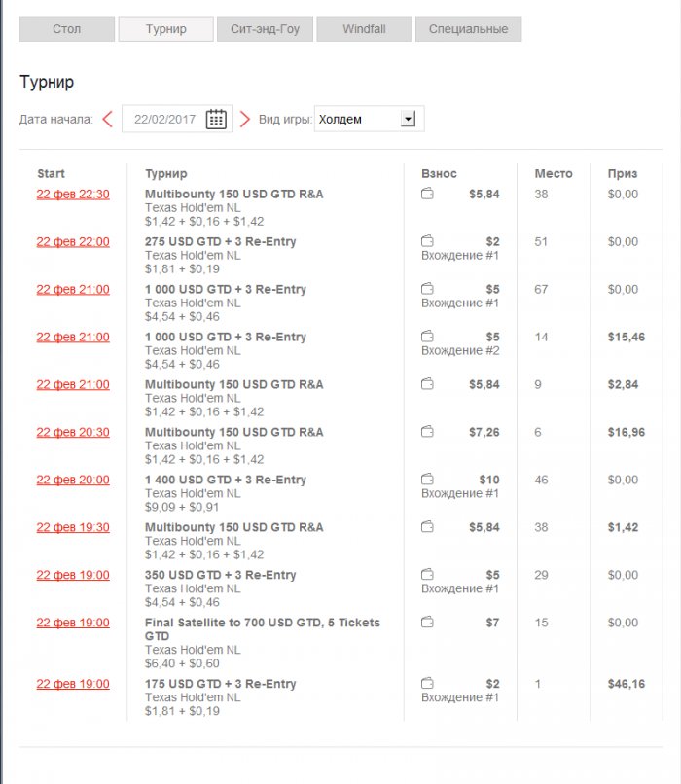Expand the Холдем game type dropdown
The image size is (681, 784).
coord(409,119)
